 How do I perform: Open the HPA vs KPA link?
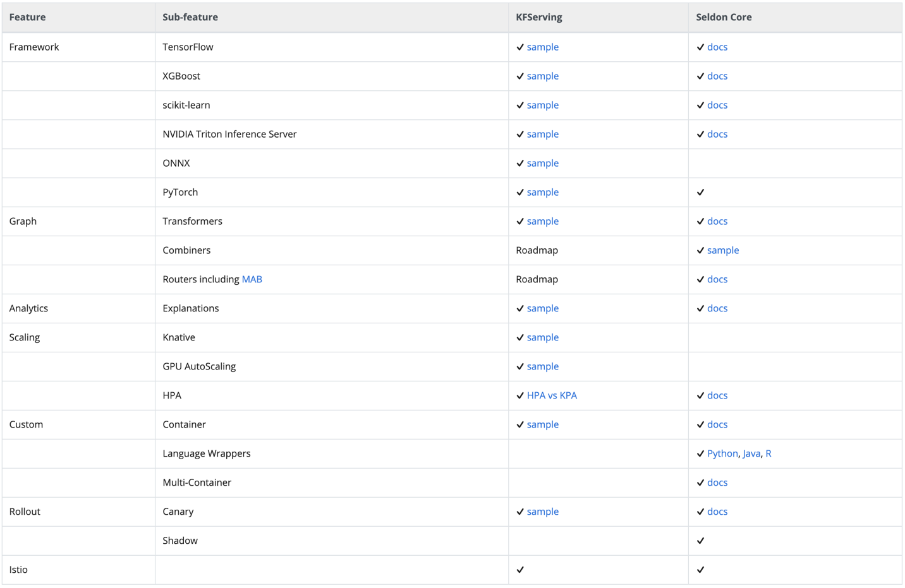pyautogui.click(x=552, y=395)
